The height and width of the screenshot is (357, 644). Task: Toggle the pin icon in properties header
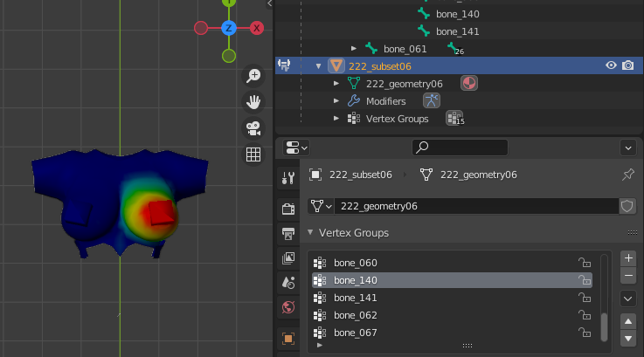(x=627, y=175)
